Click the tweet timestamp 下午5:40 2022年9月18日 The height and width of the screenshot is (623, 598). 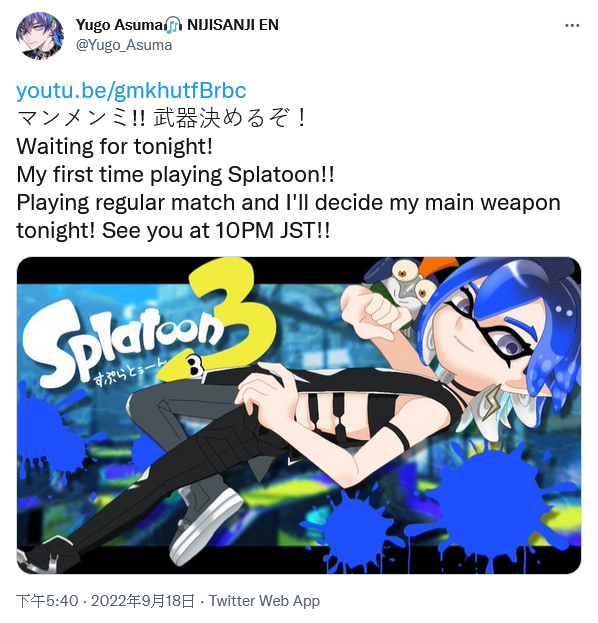pos(106,601)
